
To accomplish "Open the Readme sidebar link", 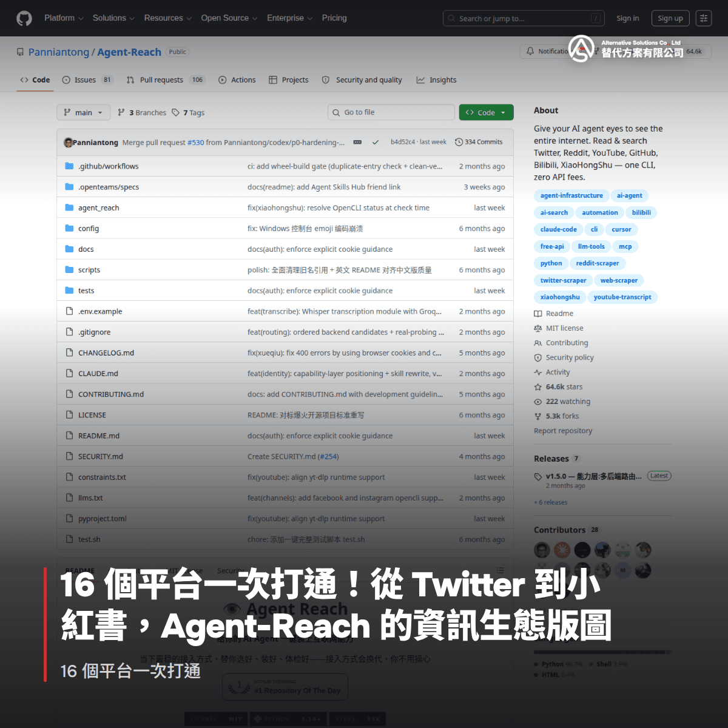I will point(553,314).
